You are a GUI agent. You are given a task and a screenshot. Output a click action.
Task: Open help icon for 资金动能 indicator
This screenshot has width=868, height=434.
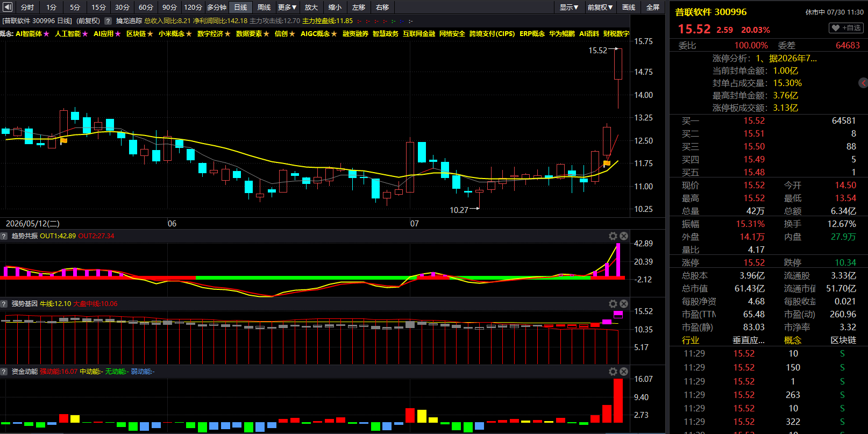pos(4,372)
